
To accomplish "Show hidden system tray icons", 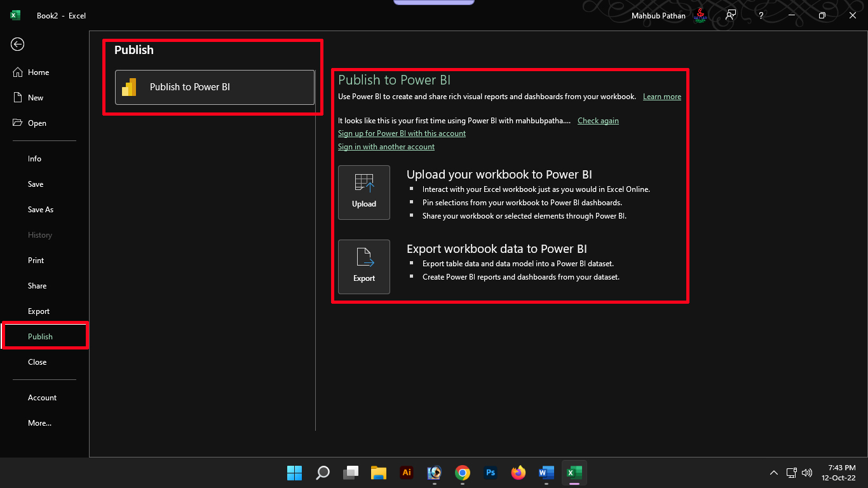I will click(773, 473).
